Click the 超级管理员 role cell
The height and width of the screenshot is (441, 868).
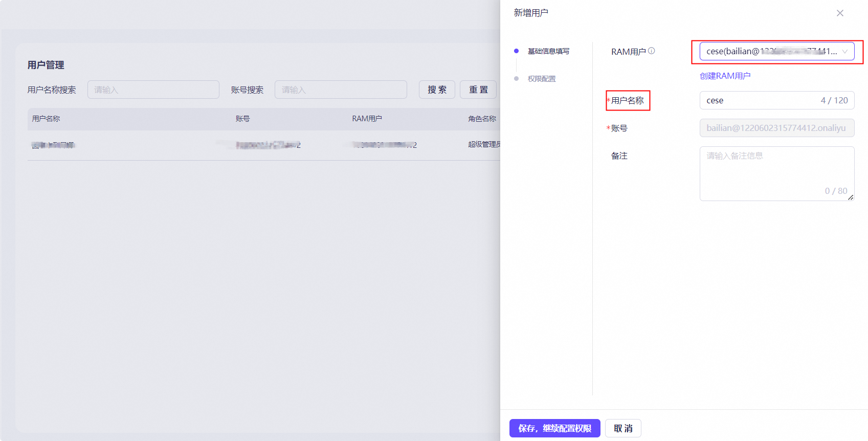tap(484, 144)
